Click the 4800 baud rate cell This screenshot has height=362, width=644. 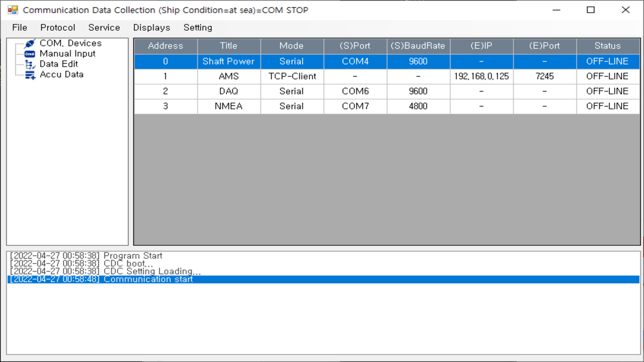coord(419,106)
